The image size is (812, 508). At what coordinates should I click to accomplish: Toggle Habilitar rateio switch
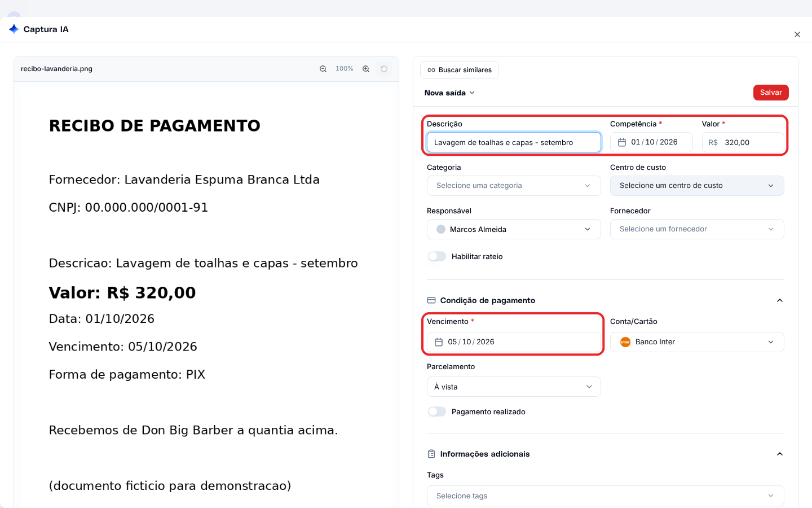click(437, 256)
